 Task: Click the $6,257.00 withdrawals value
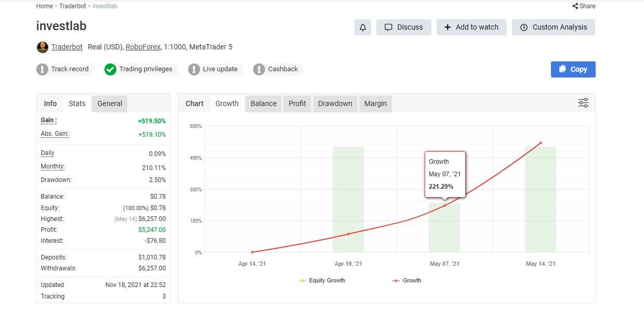coord(152,268)
